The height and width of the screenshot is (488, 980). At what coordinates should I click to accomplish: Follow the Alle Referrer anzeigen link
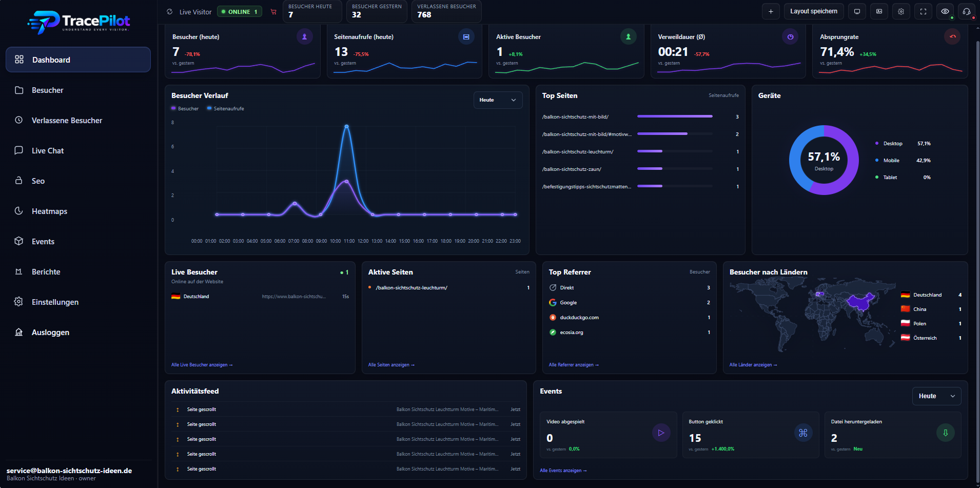click(574, 365)
